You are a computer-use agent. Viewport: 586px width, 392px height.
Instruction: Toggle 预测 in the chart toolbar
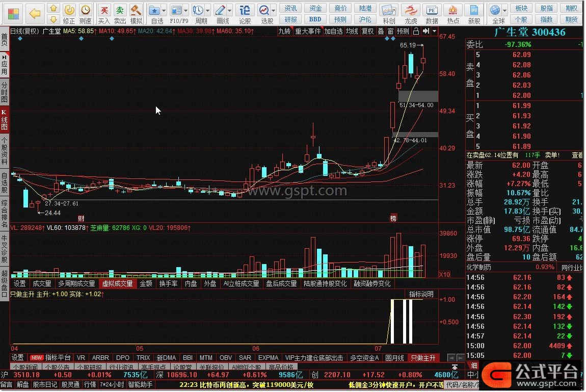[x=403, y=32]
